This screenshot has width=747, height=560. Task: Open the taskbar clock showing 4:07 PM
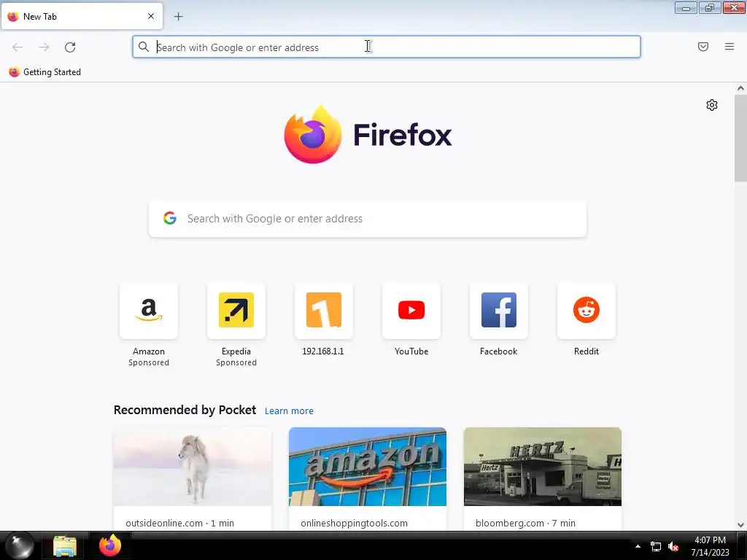(710, 546)
